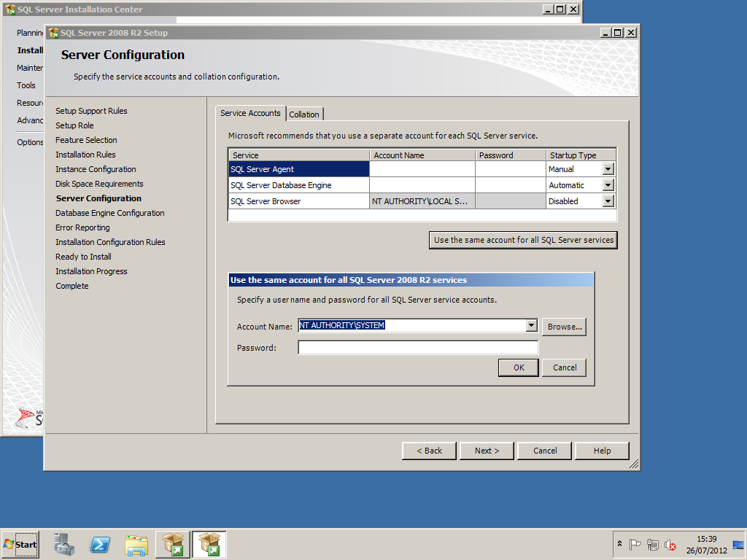Open Options in the Installation Center sidebar
Image resolution: width=747 pixels, height=560 pixels.
[30, 142]
